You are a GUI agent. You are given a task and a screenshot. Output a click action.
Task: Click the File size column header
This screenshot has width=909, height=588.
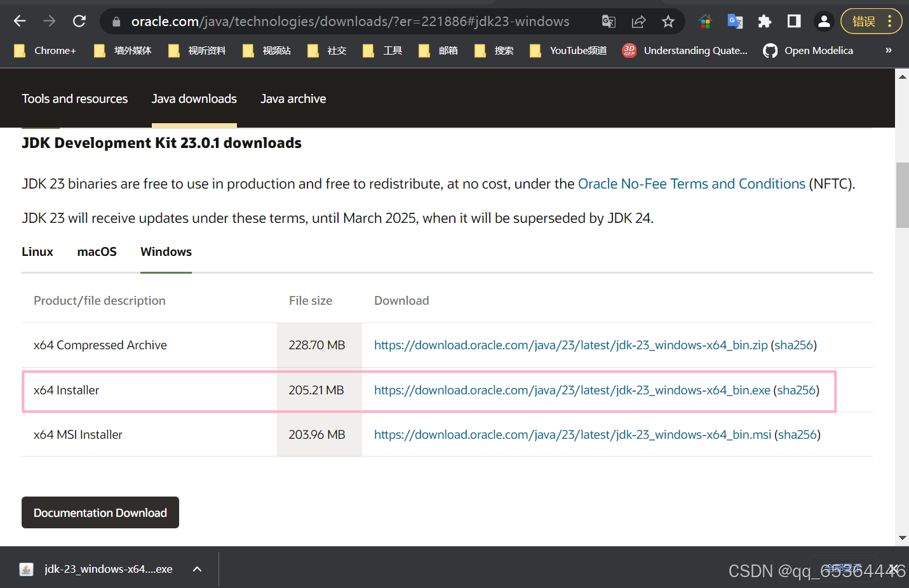(x=311, y=301)
